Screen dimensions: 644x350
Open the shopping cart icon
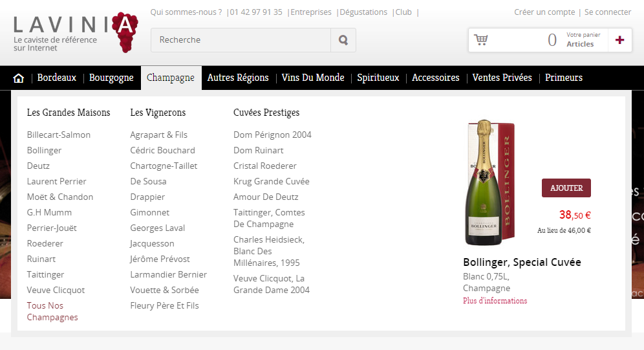(481, 40)
